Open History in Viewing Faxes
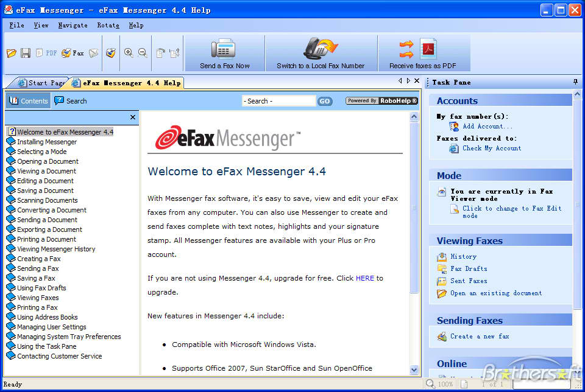585x392 pixels. (463, 256)
